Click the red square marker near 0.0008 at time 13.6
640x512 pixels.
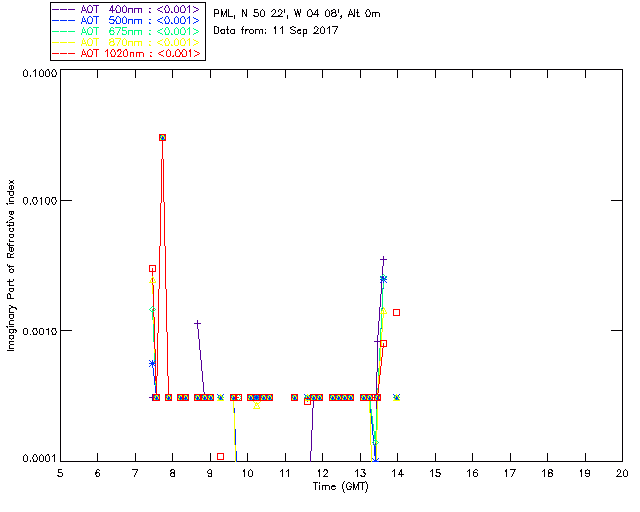(x=383, y=344)
